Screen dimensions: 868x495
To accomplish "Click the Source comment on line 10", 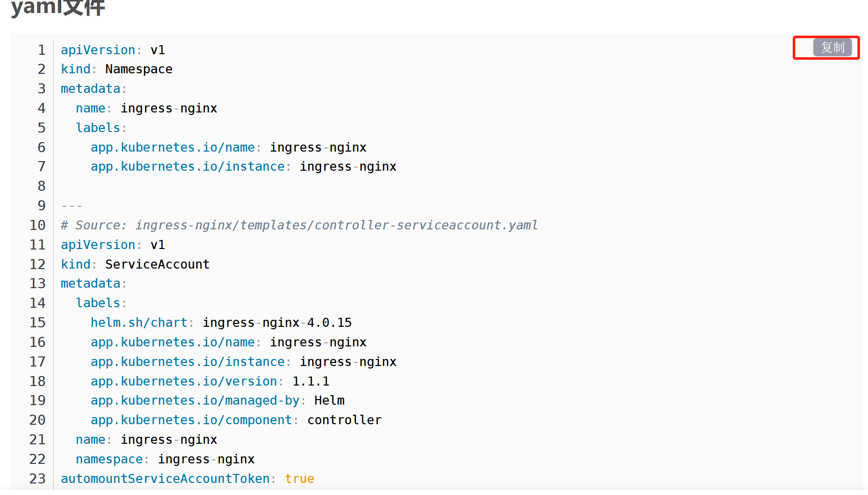I will click(299, 225).
